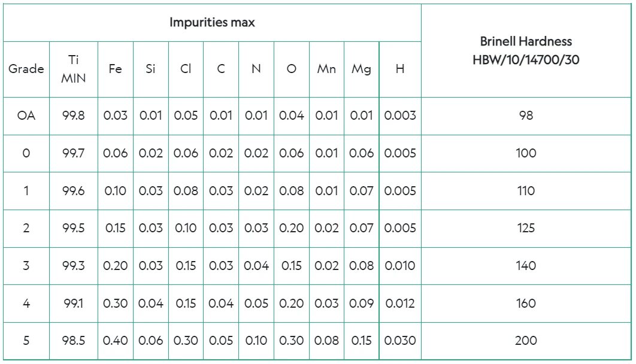Screen dimensions: 636x364
Task: Select the Brinell Hardness header cell
Action: pyautogui.click(x=526, y=51)
